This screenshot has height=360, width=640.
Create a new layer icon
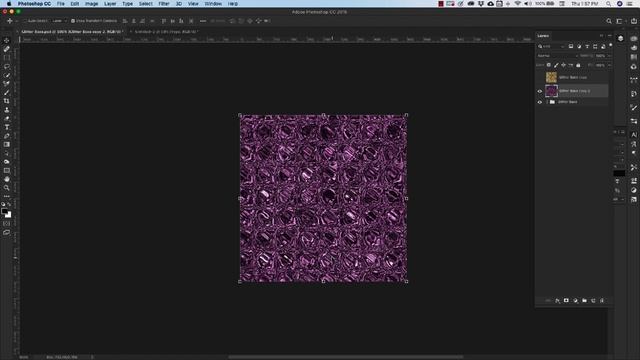tap(593, 301)
